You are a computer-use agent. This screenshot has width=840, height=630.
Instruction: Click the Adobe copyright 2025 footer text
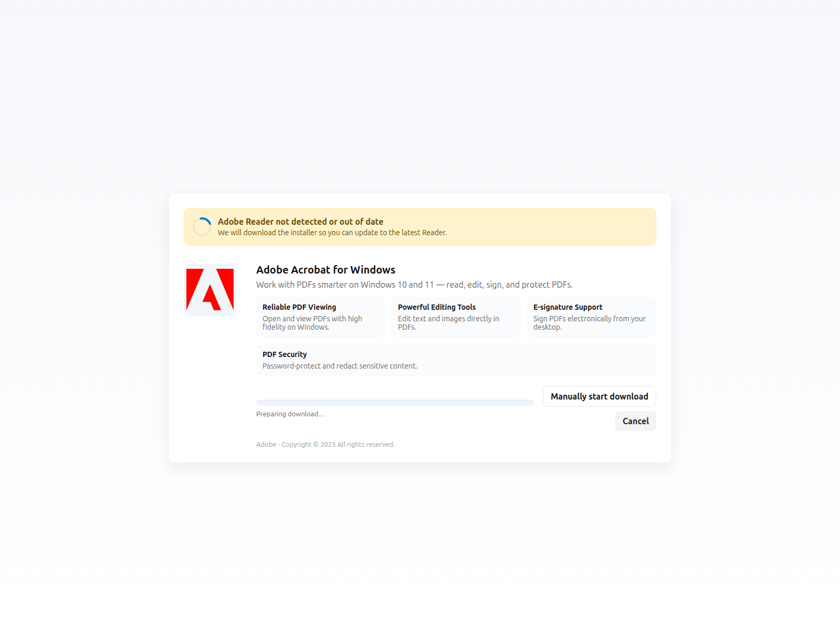pyautogui.click(x=325, y=444)
